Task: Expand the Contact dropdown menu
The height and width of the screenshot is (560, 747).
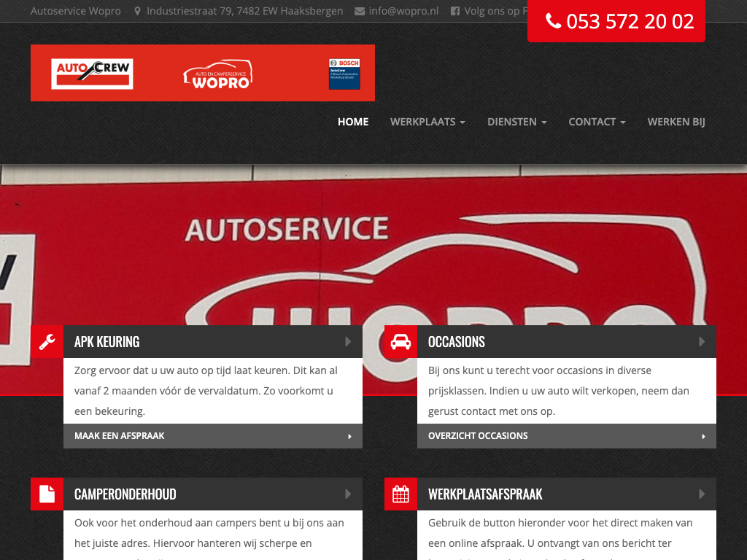Action: pyautogui.click(x=597, y=122)
